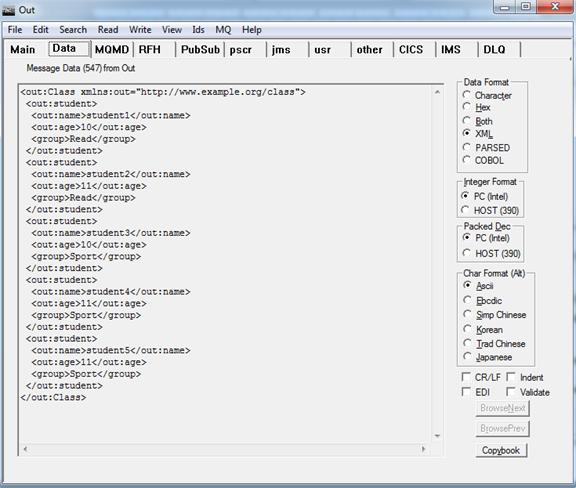Click inside the XML message data area
This screenshot has height=488, width=576.
tap(226, 264)
